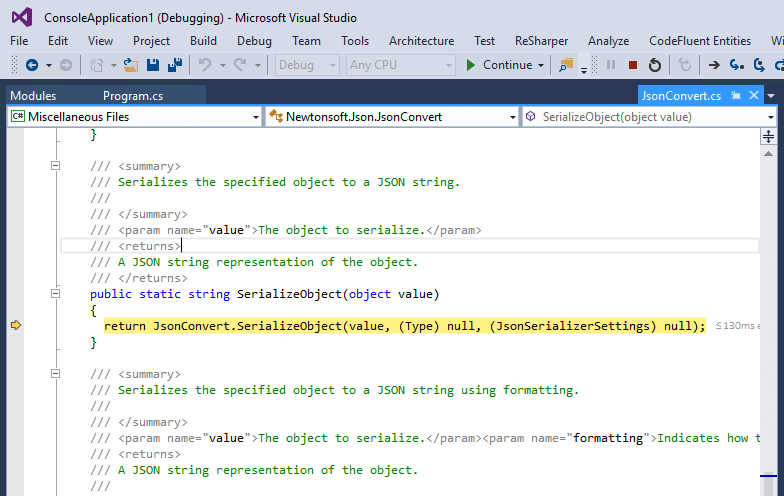Viewport: 784px width, 496px height.
Task: Open the Debug menu
Action: pos(254,41)
